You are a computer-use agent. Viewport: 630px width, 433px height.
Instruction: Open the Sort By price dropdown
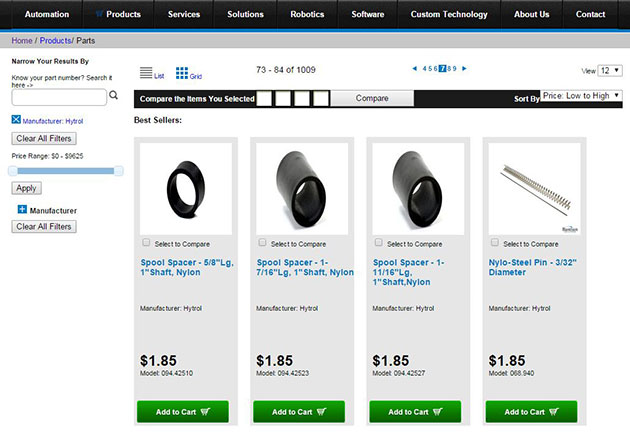click(580, 96)
